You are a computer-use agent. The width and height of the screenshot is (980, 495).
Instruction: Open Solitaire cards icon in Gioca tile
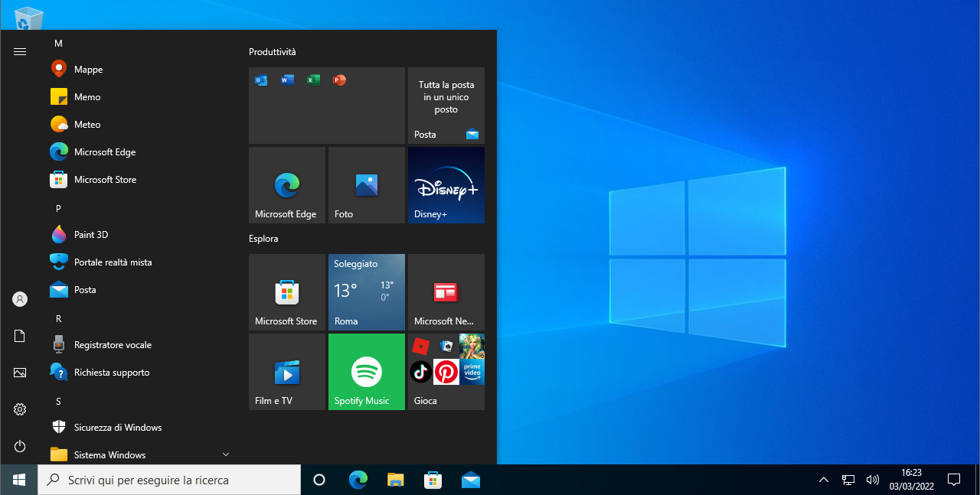[x=446, y=346]
